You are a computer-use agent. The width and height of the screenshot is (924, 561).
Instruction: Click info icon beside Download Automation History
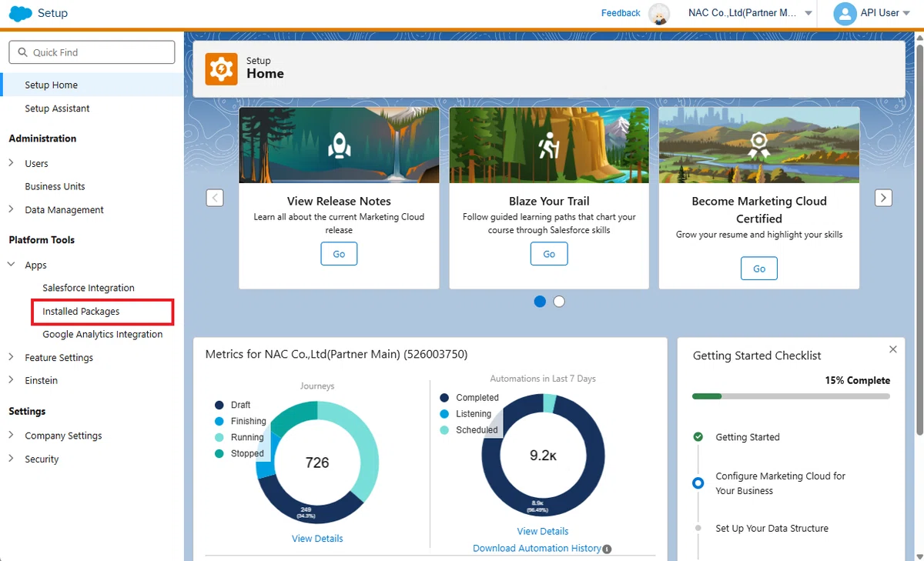coord(607,549)
